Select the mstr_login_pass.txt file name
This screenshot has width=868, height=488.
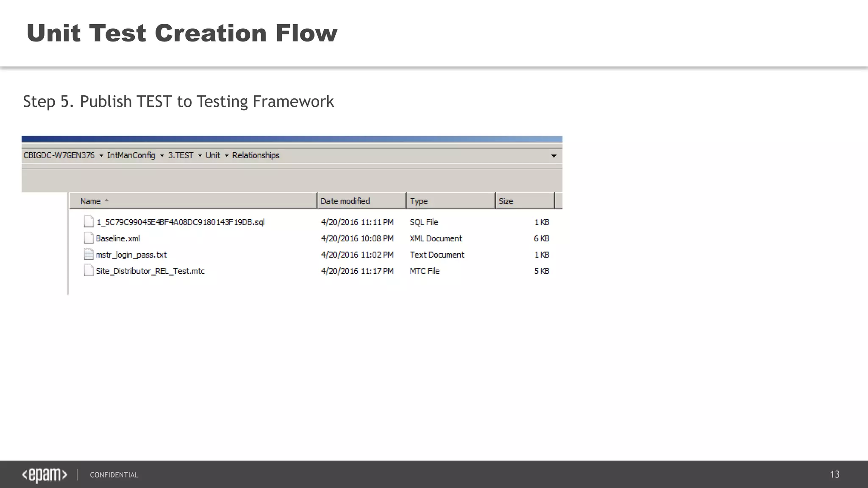pos(131,255)
